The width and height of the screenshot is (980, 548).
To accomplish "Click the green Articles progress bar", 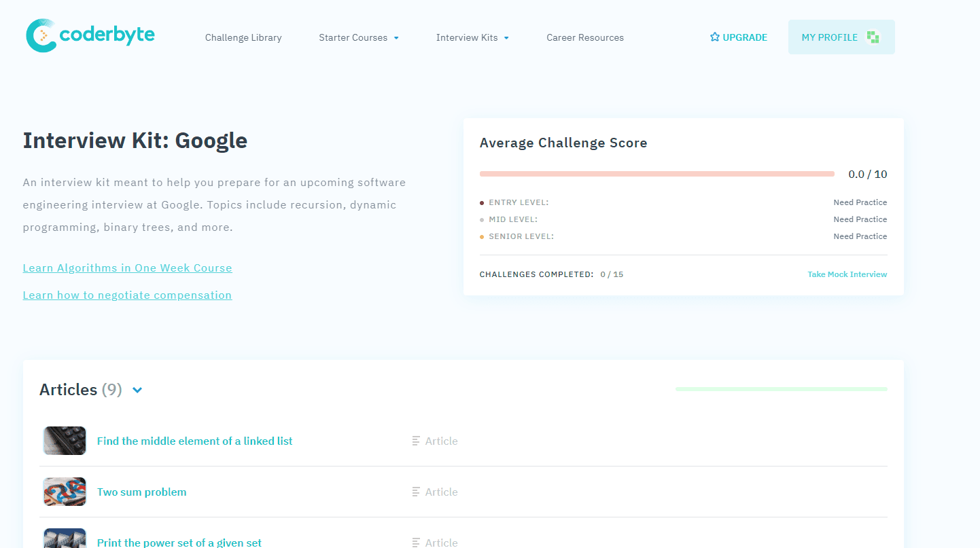I will click(782, 389).
